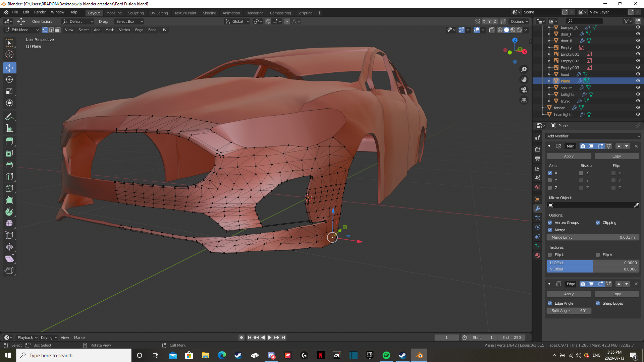Switch to edge select mode
This screenshot has width=644, height=362.
coord(51,30)
